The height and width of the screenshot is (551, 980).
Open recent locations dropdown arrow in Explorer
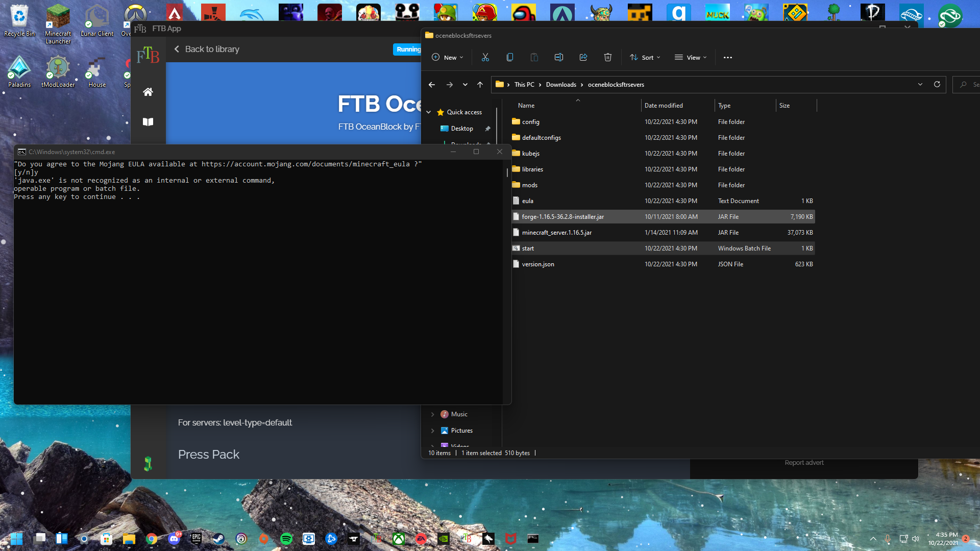465,85
